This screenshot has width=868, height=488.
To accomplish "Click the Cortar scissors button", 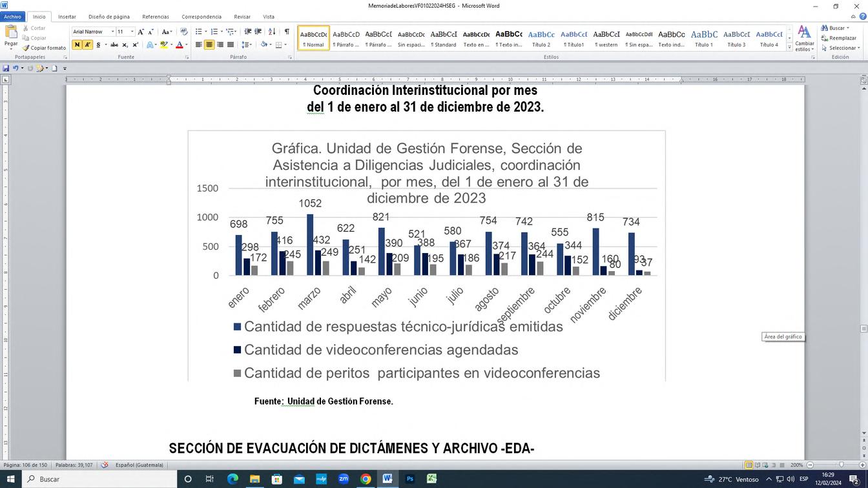I will (x=34, y=28).
